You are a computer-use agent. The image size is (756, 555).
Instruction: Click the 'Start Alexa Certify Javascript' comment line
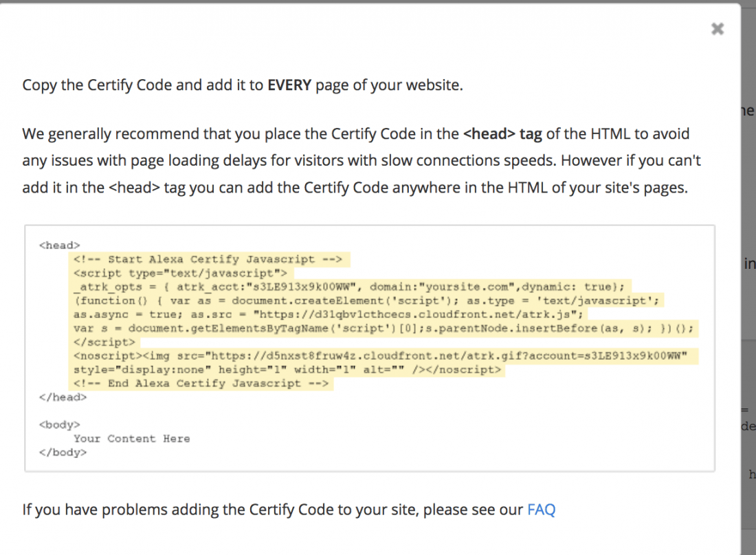[x=208, y=259]
